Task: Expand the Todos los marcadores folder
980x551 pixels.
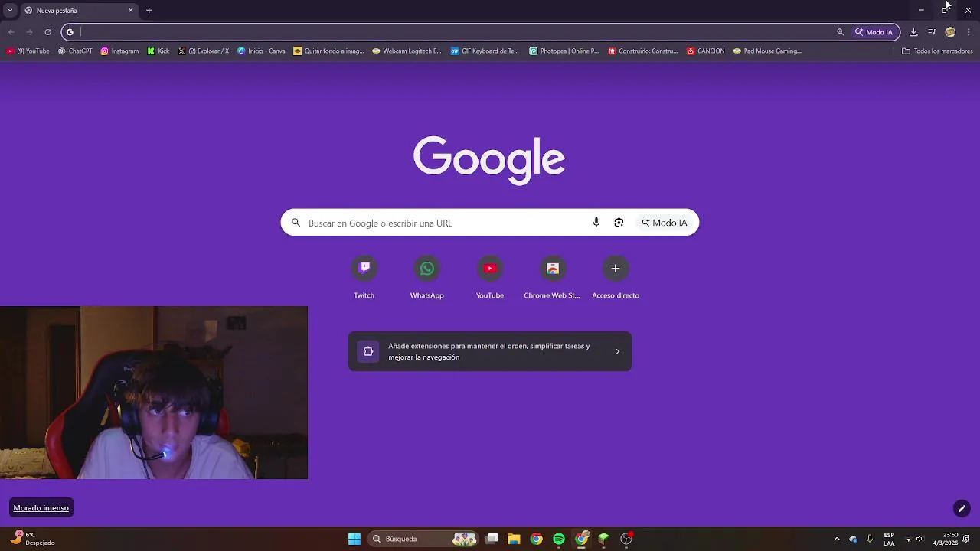Action: 937,51
